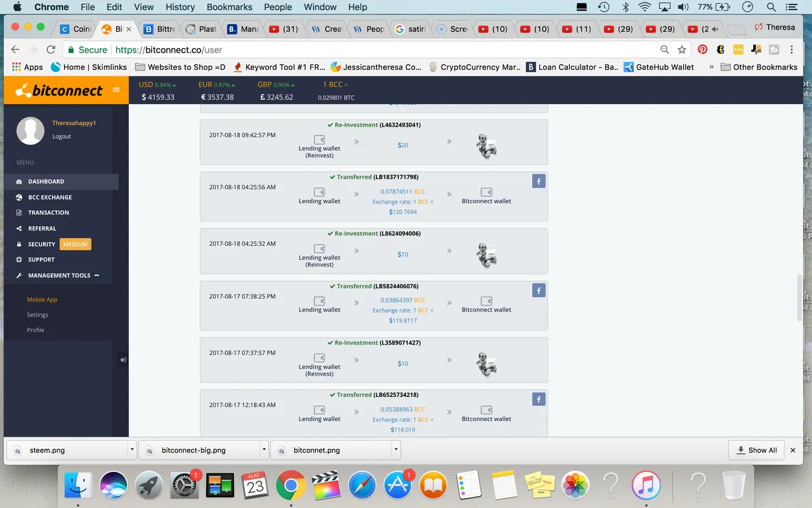This screenshot has height=508, width=812.
Task: Open Launchpad rocket in Dock
Action: point(150,486)
